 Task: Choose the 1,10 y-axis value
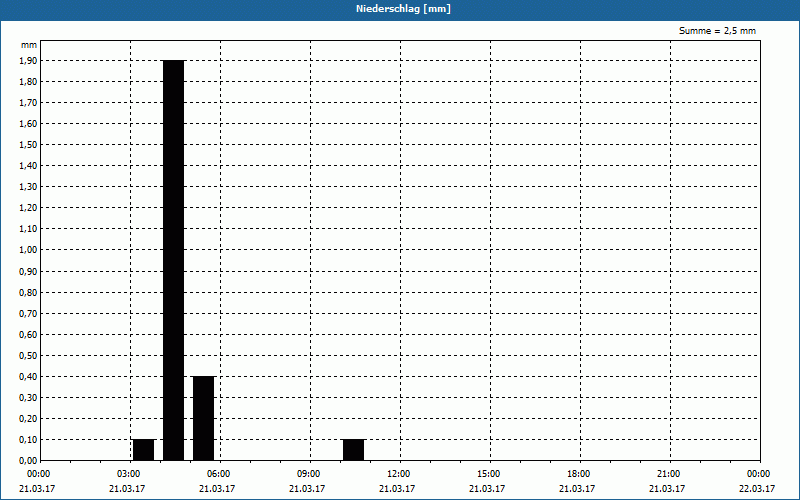(x=28, y=229)
